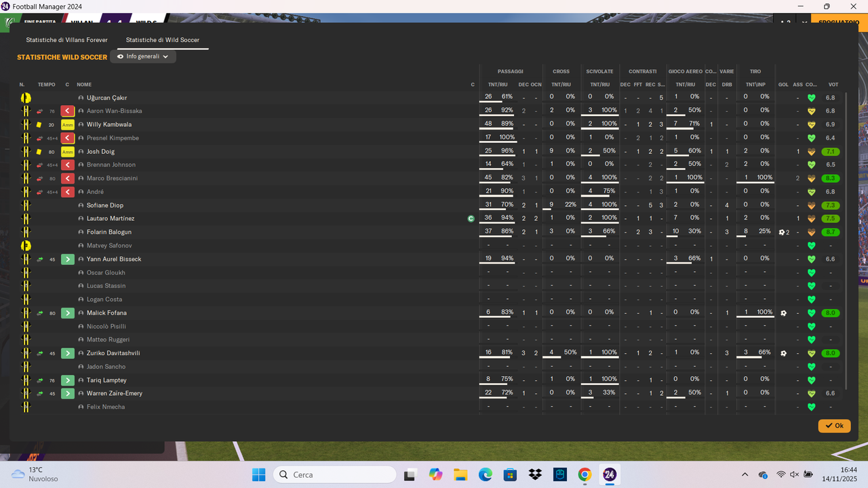The height and width of the screenshot is (488, 868).
Task: Click the red substitution arrow for Presnel Kimpembe
Action: (x=67, y=138)
